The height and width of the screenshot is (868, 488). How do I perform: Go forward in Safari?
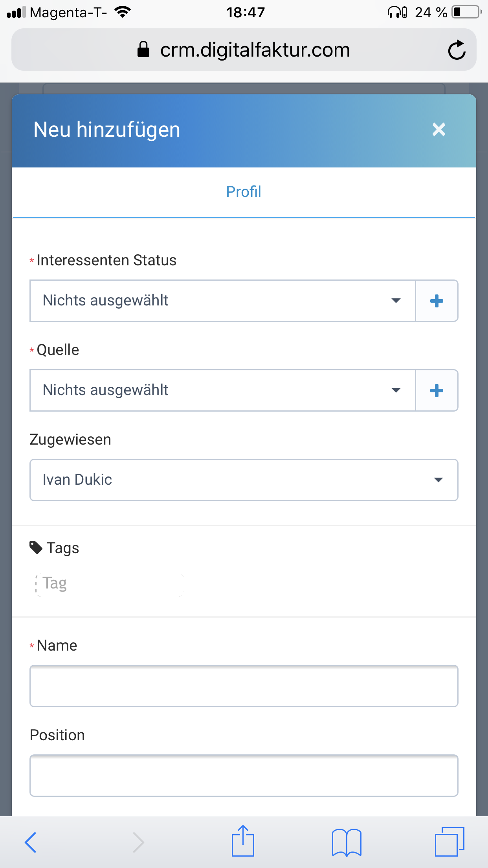click(138, 842)
